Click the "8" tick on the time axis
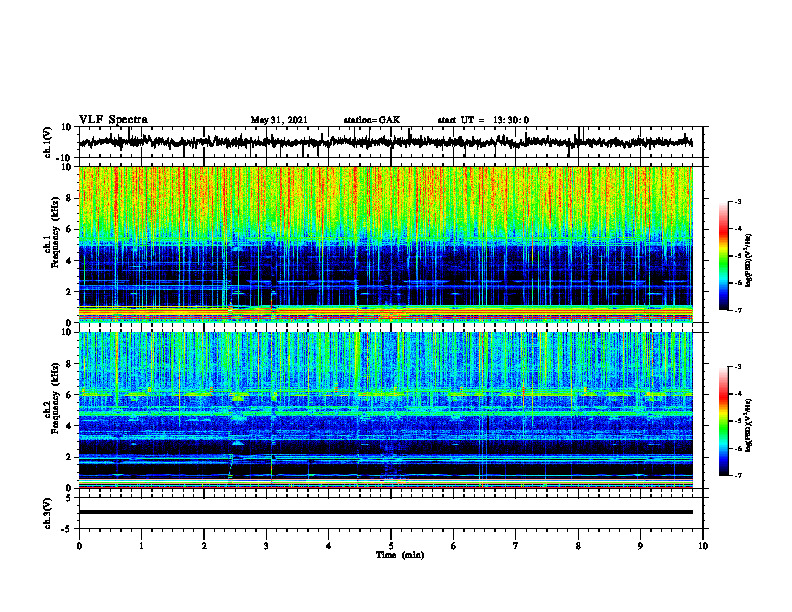 pyautogui.click(x=578, y=546)
